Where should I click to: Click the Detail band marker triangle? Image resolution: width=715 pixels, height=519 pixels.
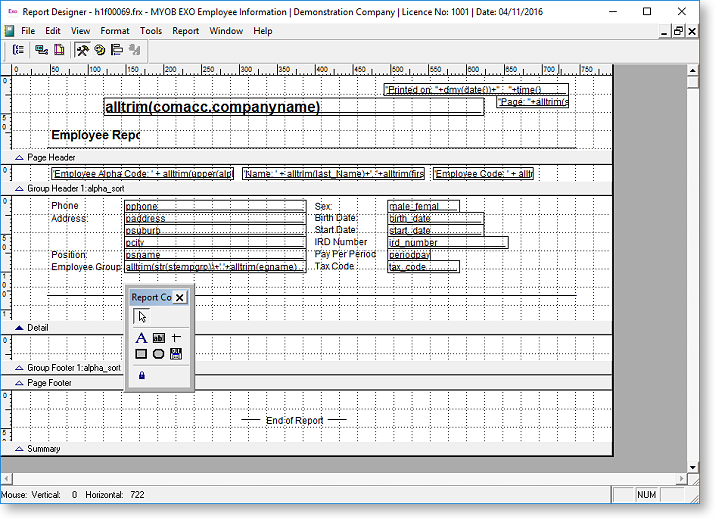click(19, 328)
